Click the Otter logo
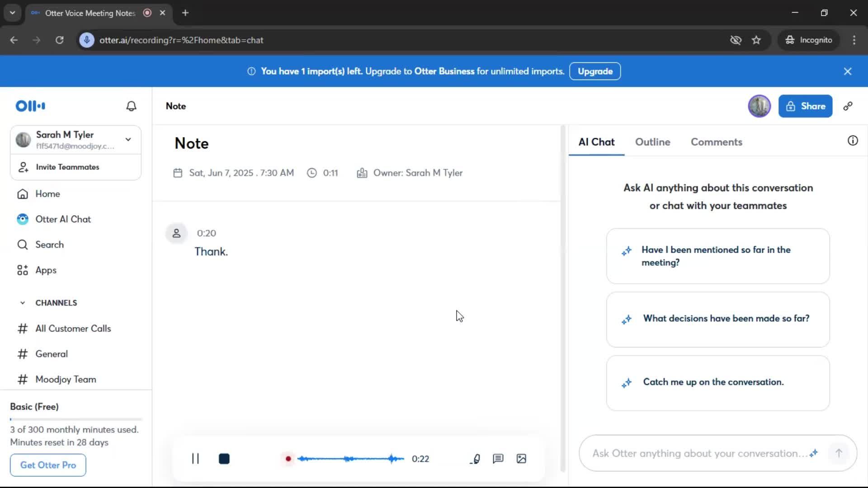Viewport: 868px width, 488px height. [30, 106]
